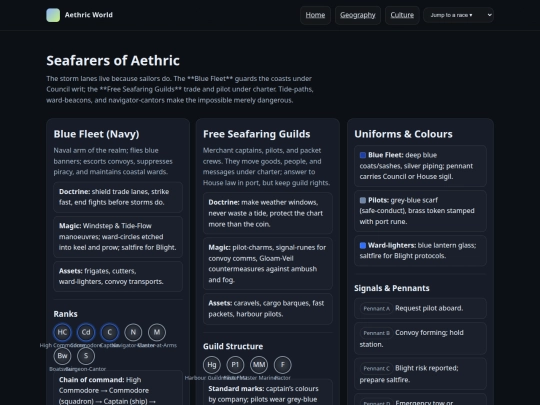The width and height of the screenshot is (540, 405).
Task: Click the Chain of command box
Action: pyautogui.click(x=118, y=388)
